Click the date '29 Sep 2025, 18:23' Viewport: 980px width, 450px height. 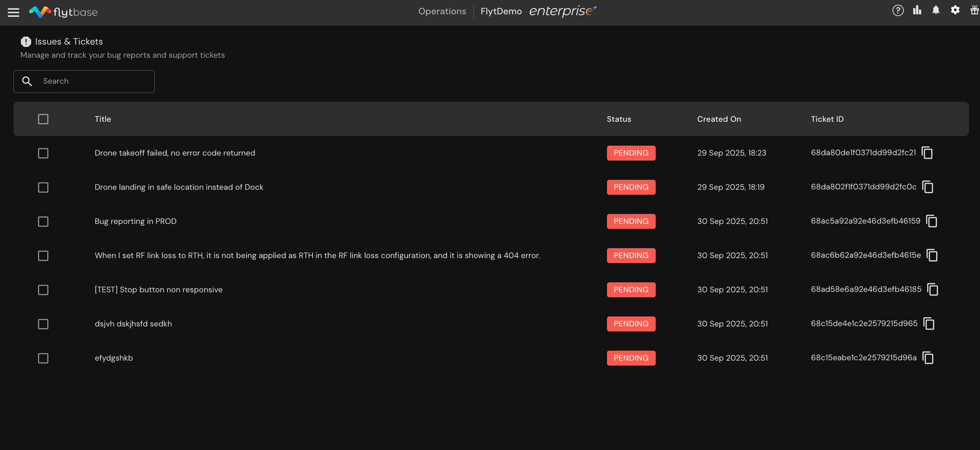pyautogui.click(x=731, y=153)
